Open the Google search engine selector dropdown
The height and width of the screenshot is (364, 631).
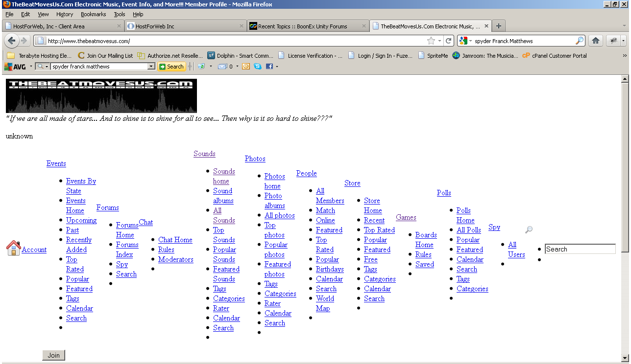[466, 41]
